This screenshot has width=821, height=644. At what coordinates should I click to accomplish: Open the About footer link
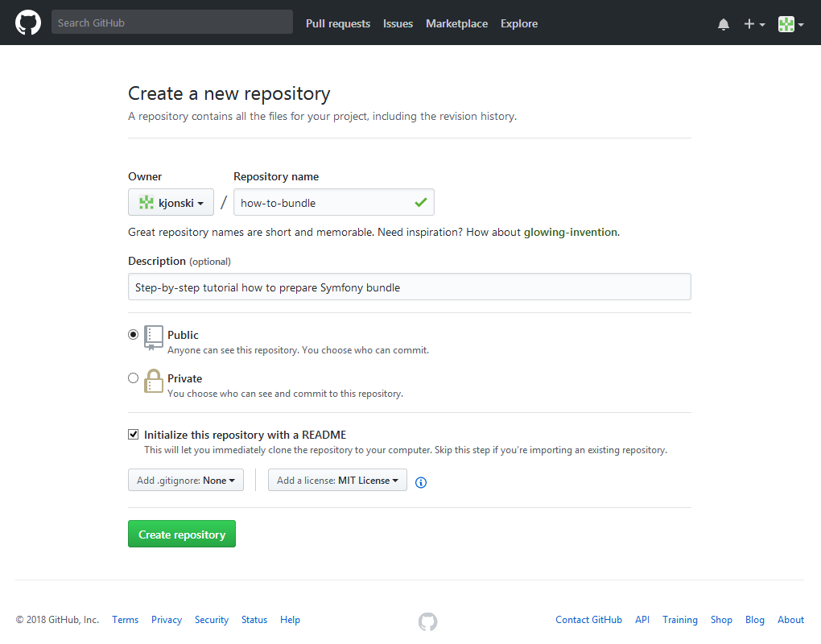pyautogui.click(x=790, y=620)
